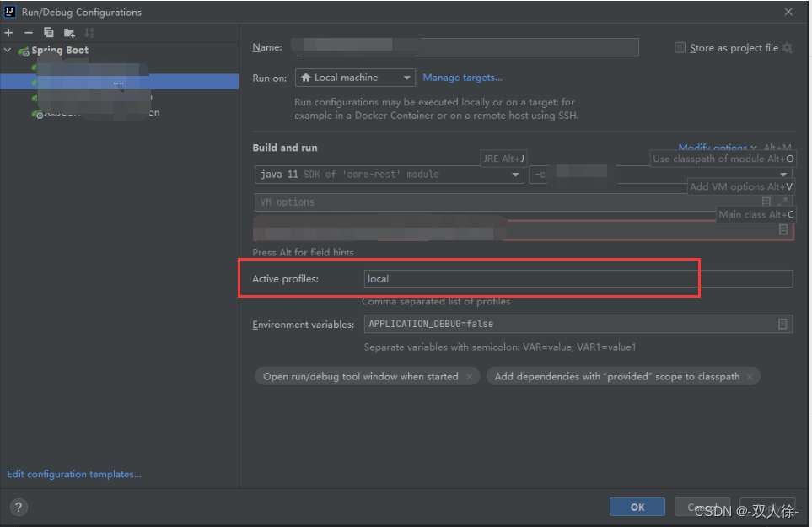The height and width of the screenshot is (527, 812).
Task: Close the Run/Debug Configurations dialog
Action: (x=788, y=12)
